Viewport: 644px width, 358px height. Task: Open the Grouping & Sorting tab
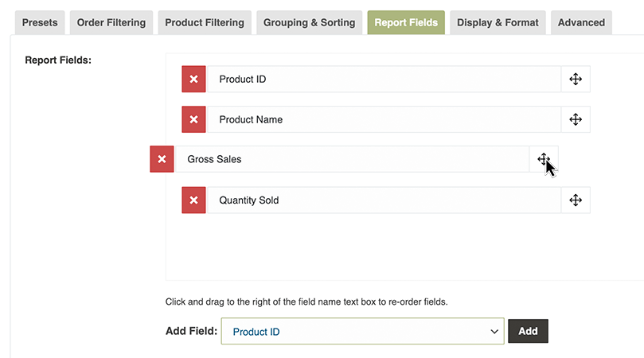click(x=310, y=22)
